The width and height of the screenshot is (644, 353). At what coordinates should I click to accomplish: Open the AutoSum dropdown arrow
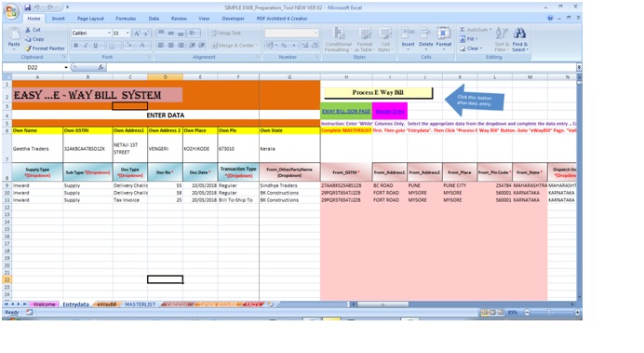(x=490, y=30)
